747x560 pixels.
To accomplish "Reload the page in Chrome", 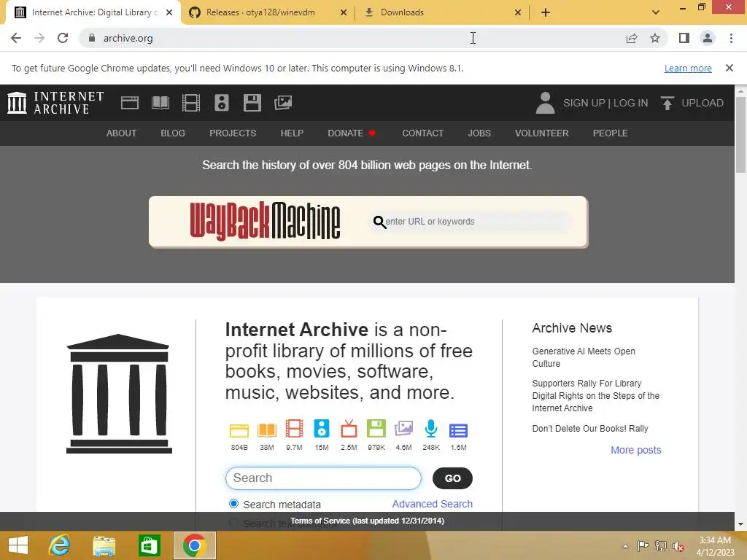I will 63,38.
